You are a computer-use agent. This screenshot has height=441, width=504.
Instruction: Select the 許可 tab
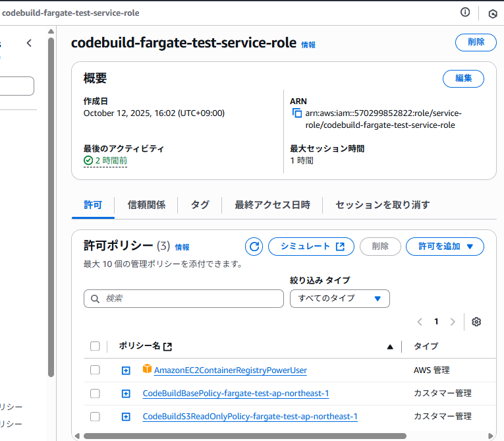pos(93,205)
